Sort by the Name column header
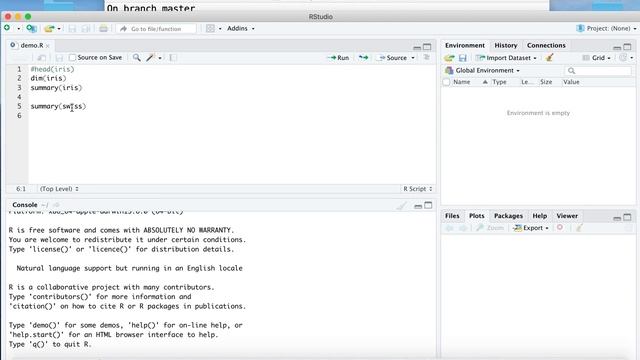Image resolution: width=640 pixels, height=360 pixels. [462, 82]
